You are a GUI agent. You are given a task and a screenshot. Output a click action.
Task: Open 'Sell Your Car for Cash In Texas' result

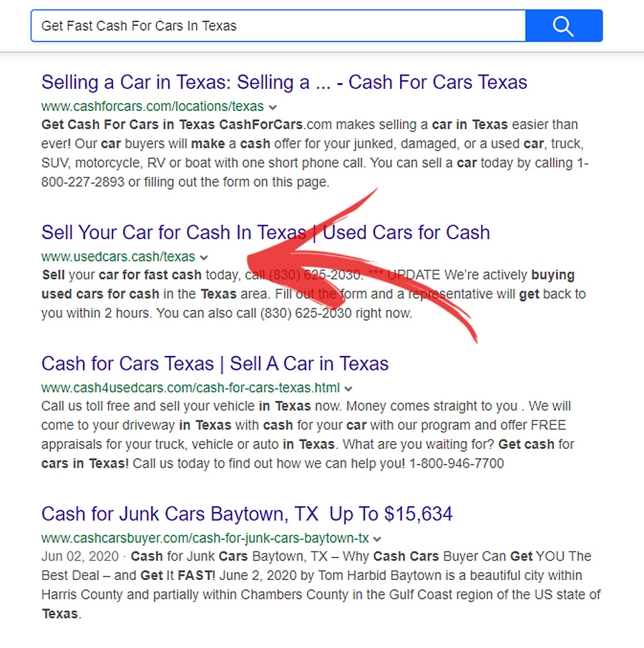pyautogui.click(x=265, y=232)
